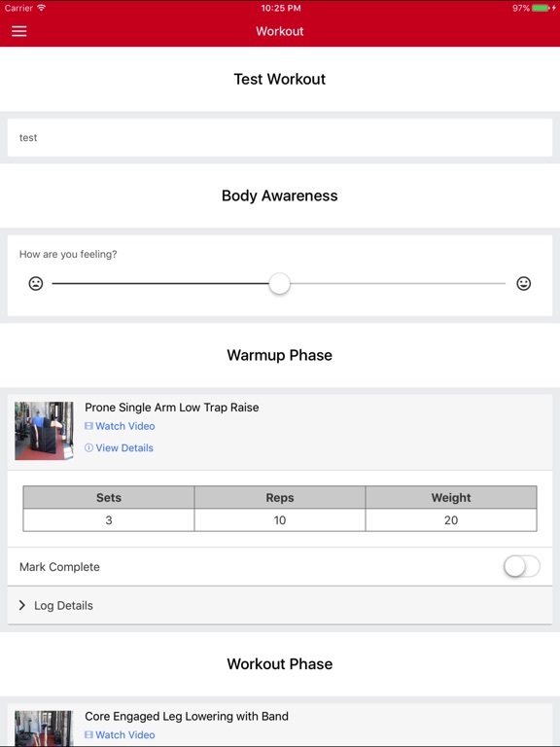The width and height of the screenshot is (560, 747).
Task: Click the film icon beside Prone Watch Video
Action: 88,426
